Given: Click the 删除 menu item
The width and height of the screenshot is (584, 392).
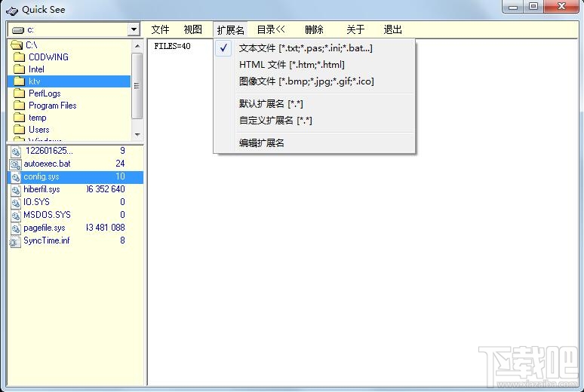Looking at the screenshot, I should 314,29.
